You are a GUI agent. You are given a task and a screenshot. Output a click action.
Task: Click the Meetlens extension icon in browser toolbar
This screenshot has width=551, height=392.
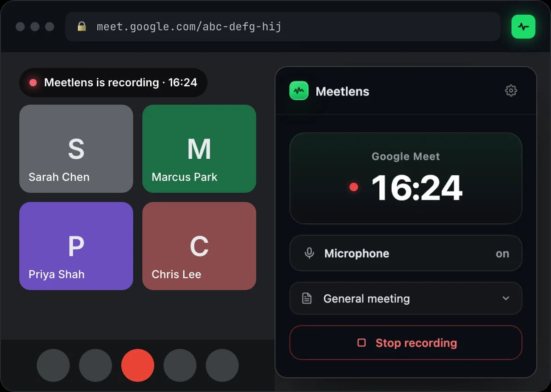[523, 27]
